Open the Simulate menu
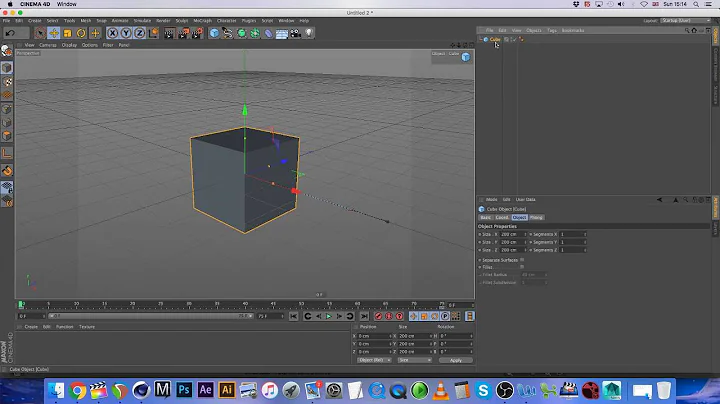Screen dimensions: 720x404 [142, 21]
